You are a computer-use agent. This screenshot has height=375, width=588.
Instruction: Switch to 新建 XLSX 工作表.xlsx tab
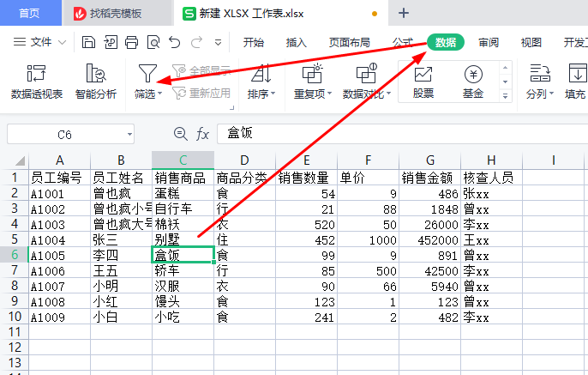tap(251, 14)
